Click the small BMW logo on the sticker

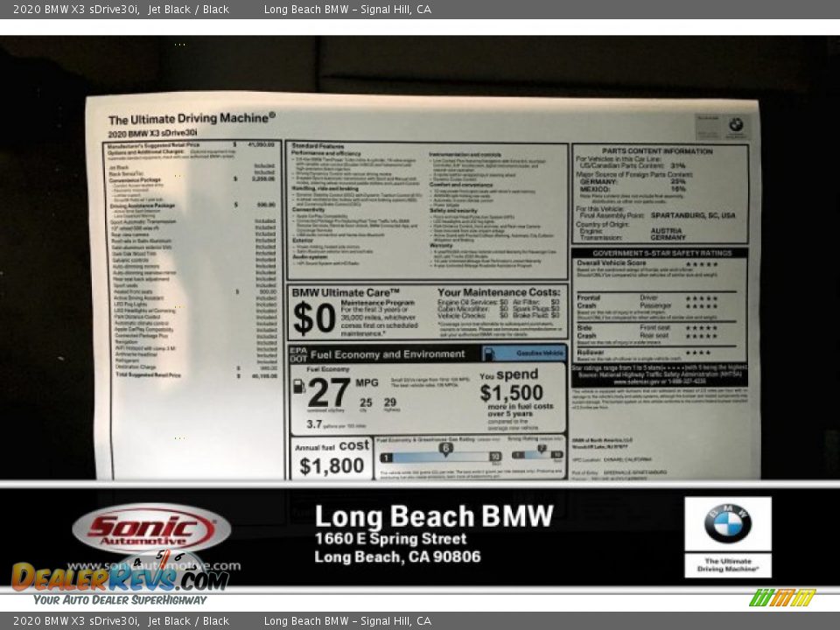[736, 125]
